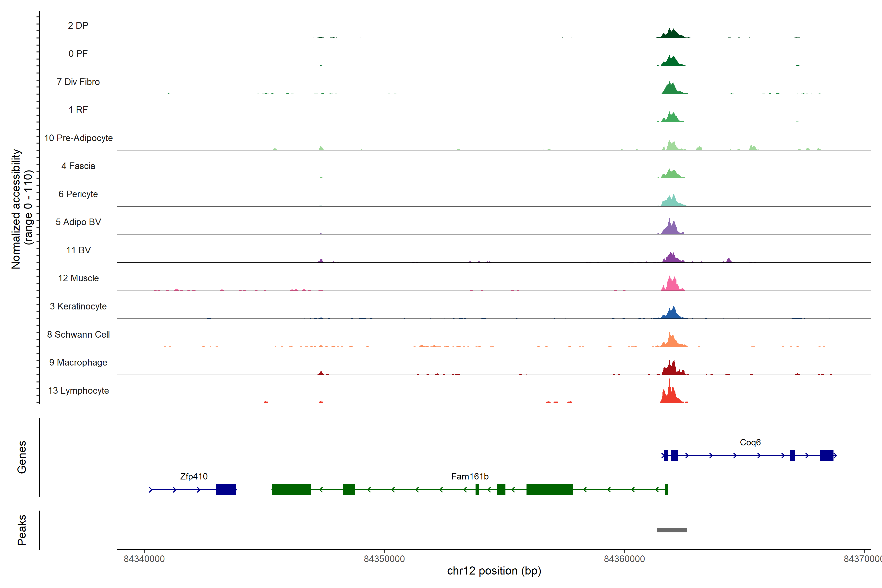Click the Genes panel label
The width and height of the screenshot is (882, 588).
22,457
